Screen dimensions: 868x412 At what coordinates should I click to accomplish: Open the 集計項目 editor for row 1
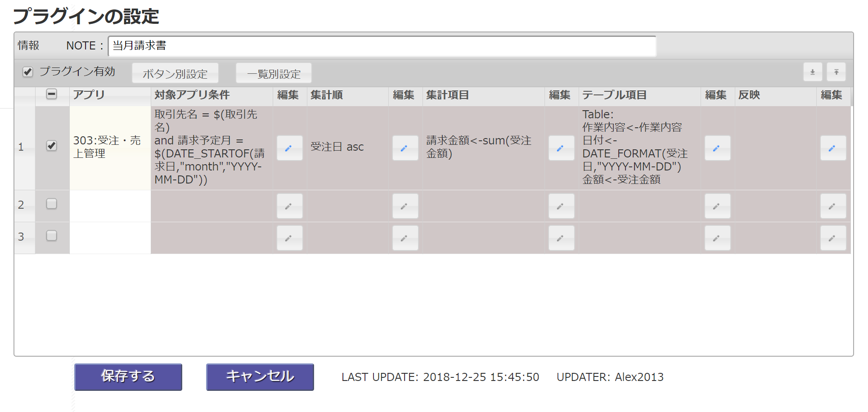561,148
